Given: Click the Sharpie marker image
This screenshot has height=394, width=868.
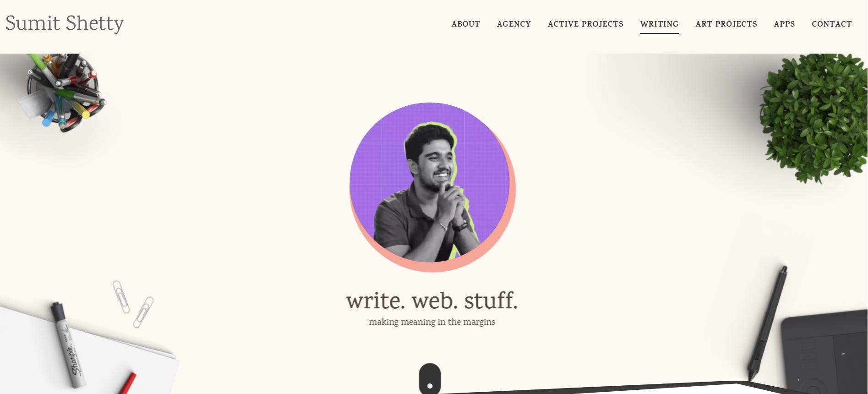Looking at the screenshot, I should (x=68, y=345).
